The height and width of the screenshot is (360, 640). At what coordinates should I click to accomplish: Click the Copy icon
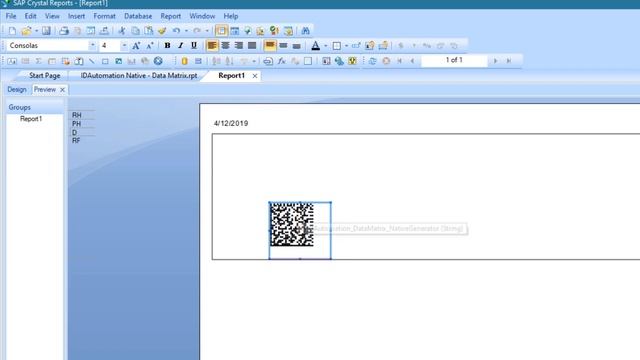click(x=135, y=31)
